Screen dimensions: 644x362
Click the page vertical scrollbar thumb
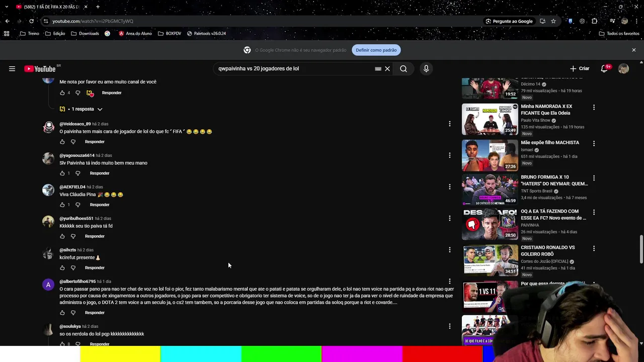click(641, 249)
